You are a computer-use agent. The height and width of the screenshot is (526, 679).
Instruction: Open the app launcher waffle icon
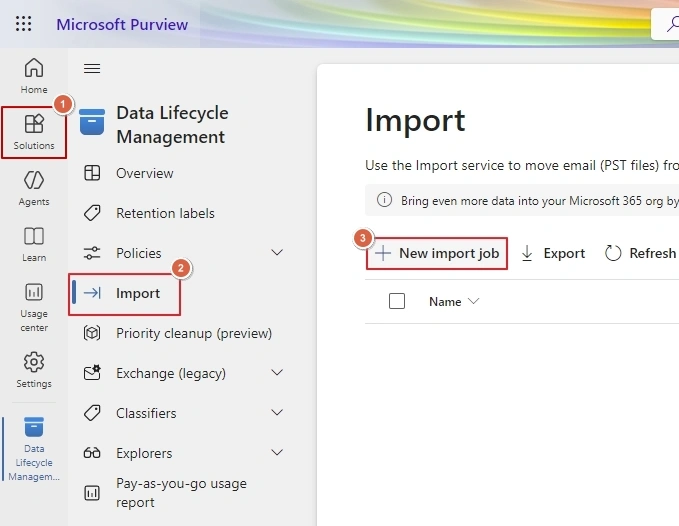[x=23, y=23]
